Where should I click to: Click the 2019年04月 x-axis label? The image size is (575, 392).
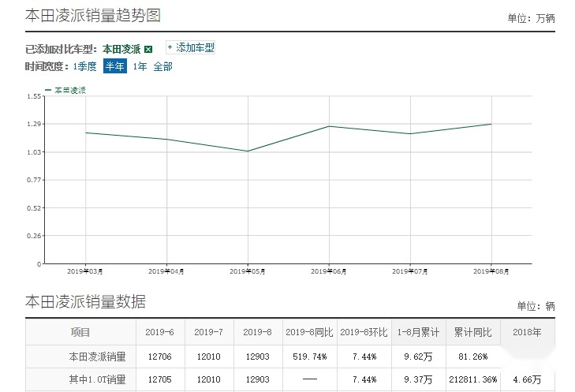(x=166, y=271)
